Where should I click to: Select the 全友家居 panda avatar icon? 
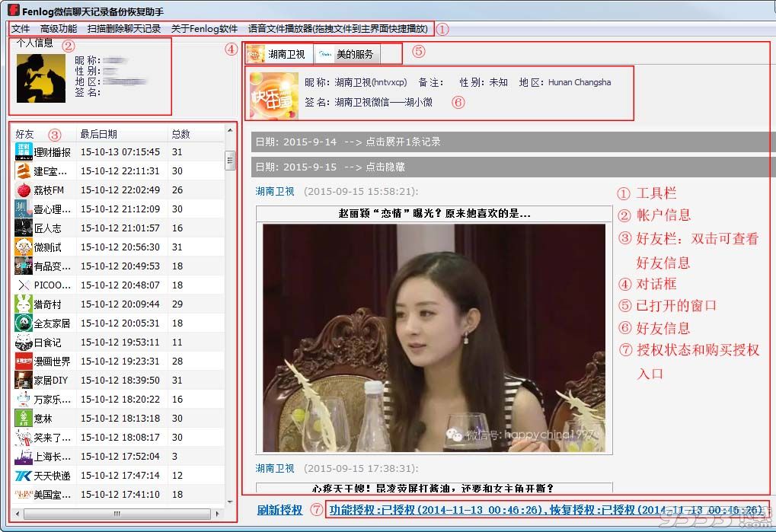[24, 323]
